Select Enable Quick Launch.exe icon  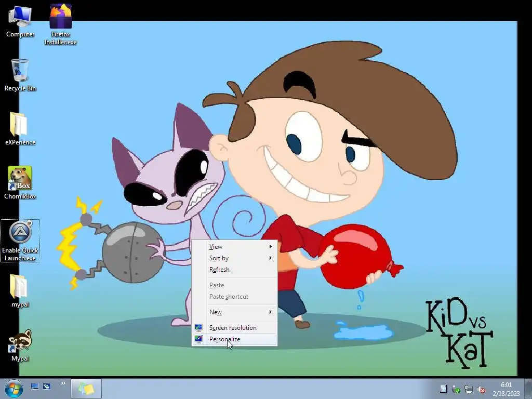pyautogui.click(x=20, y=241)
